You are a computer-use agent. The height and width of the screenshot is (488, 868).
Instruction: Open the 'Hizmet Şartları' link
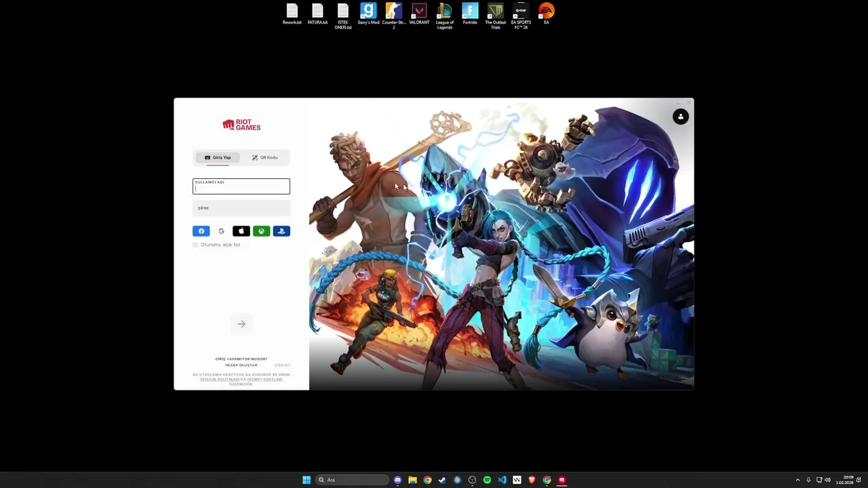264,379
